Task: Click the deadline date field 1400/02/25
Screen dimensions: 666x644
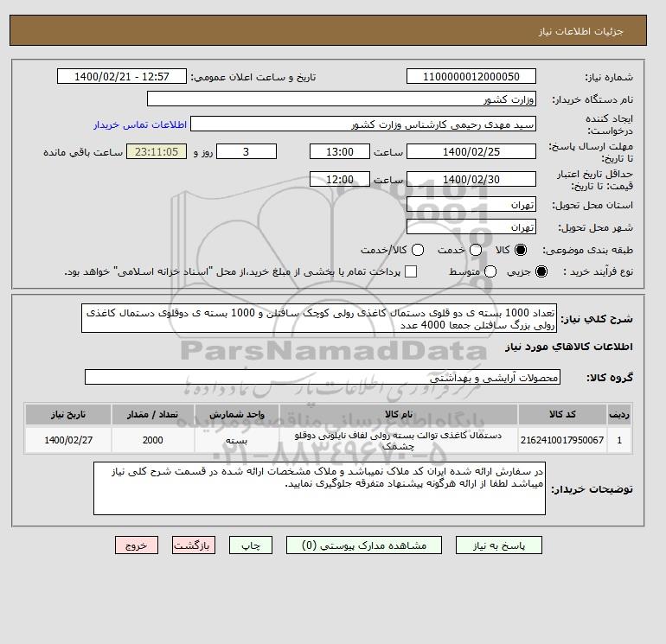Action: (471, 151)
